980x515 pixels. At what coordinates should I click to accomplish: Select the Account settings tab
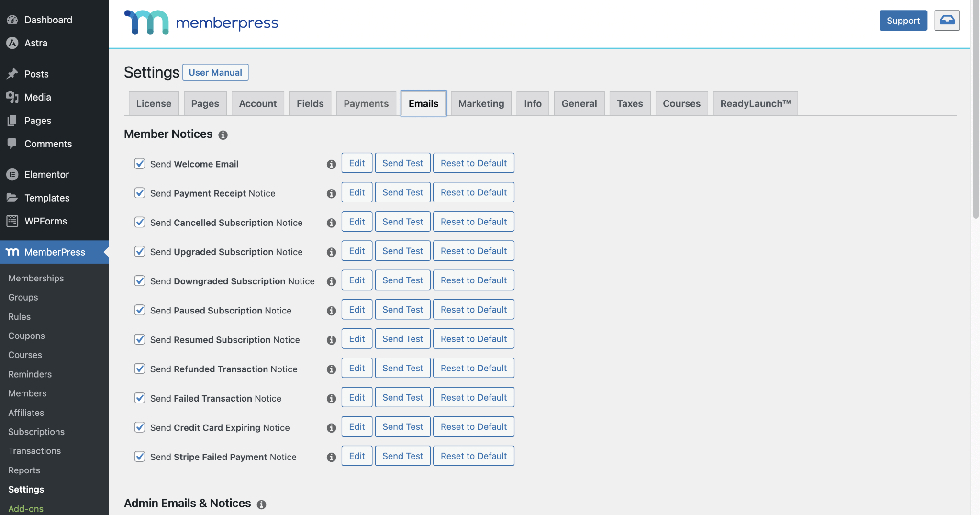pyautogui.click(x=258, y=103)
